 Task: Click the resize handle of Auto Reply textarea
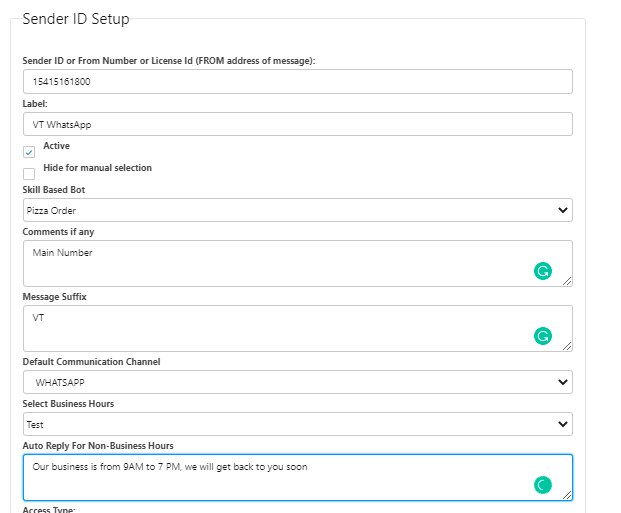pos(567,495)
